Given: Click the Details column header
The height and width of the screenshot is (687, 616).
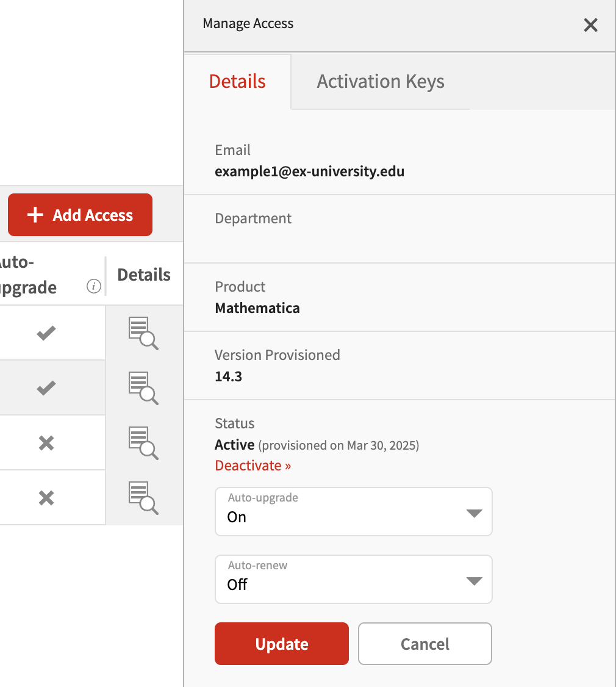Looking at the screenshot, I should (144, 275).
